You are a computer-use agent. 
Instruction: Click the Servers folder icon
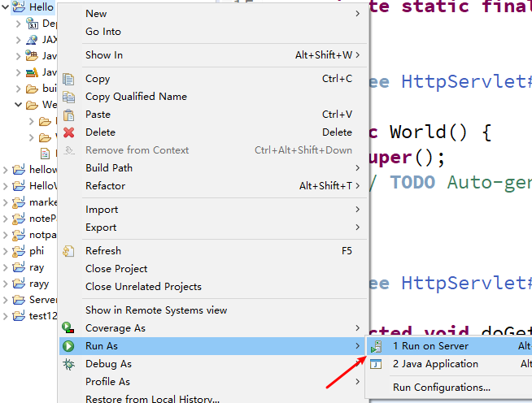point(19,300)
